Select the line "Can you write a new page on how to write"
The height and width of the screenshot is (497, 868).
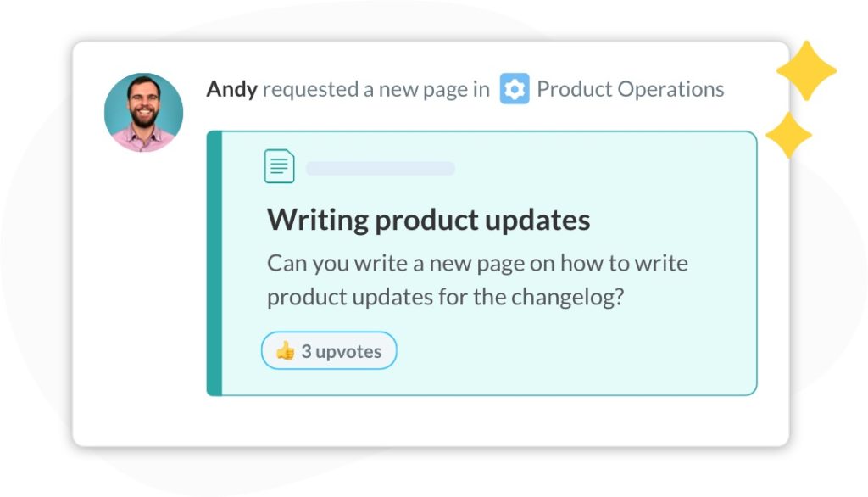tap(477, 263)
